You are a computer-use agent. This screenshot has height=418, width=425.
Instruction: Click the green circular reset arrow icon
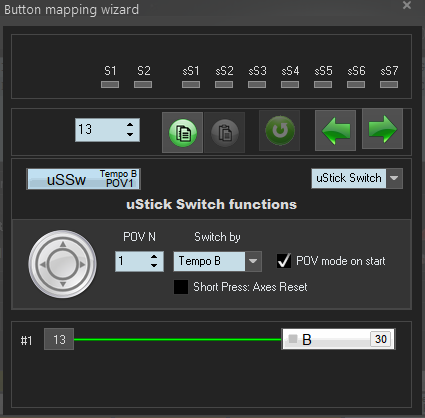pyautogui.click(x=280, y=130)
